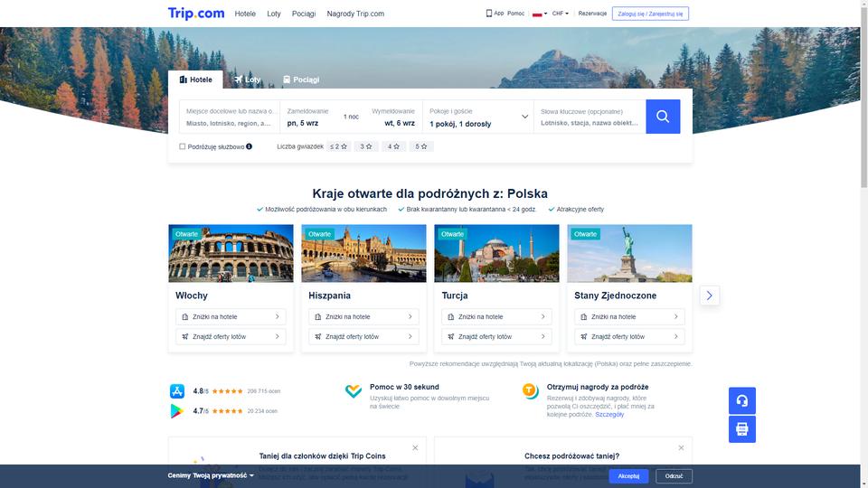Open the language flag dropdown
This screenshot has height=488, width=868.
540,14
